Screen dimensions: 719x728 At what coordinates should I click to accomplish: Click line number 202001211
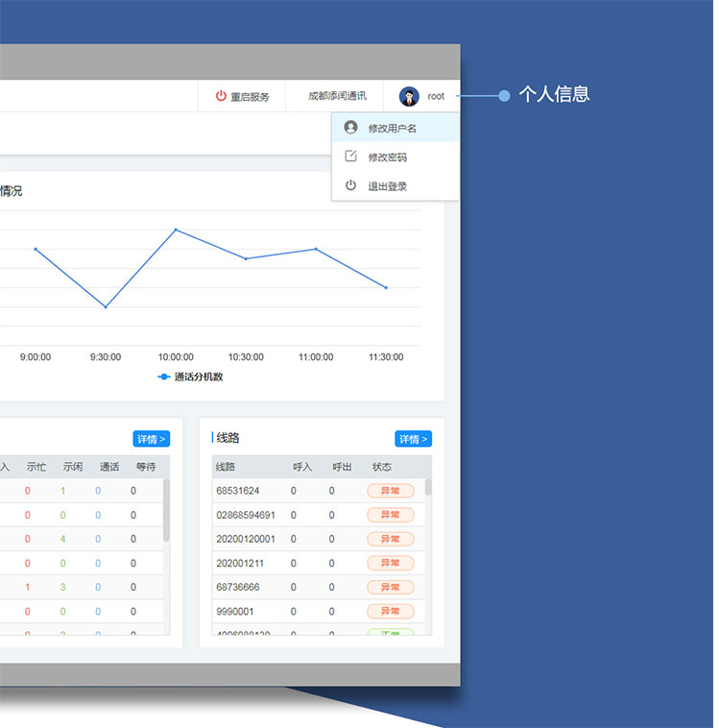(x=240, y=563)
